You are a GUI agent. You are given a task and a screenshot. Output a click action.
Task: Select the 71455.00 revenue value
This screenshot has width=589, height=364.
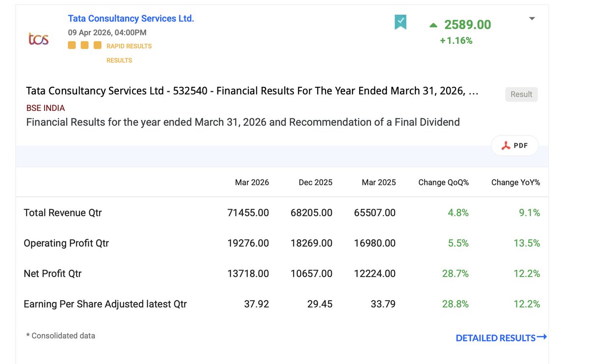click(248, 213)
